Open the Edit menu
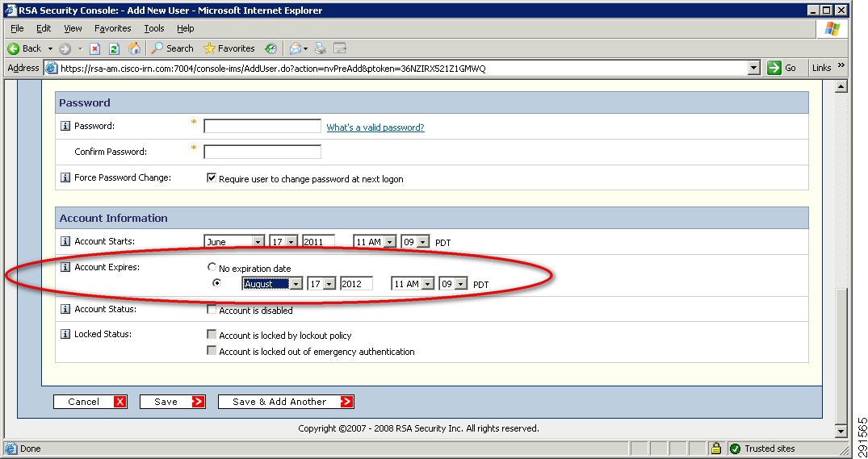 tap(44, 28)
